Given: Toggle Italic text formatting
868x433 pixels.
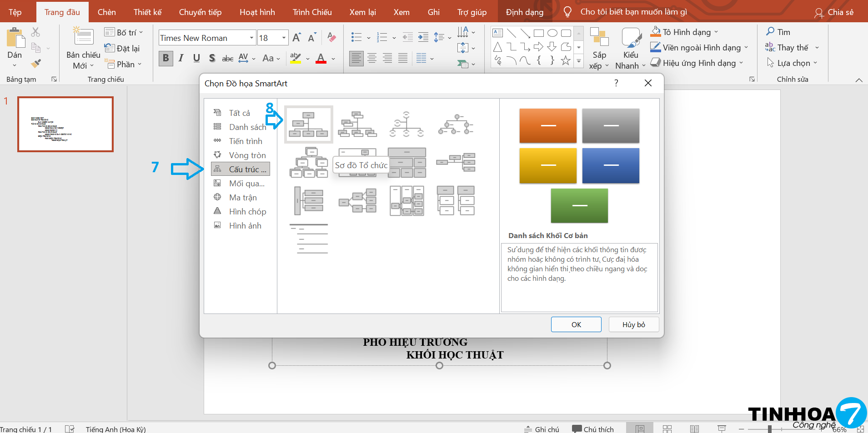Looking at the screenshot, I should pyautogui.click(x=181, y=58).
